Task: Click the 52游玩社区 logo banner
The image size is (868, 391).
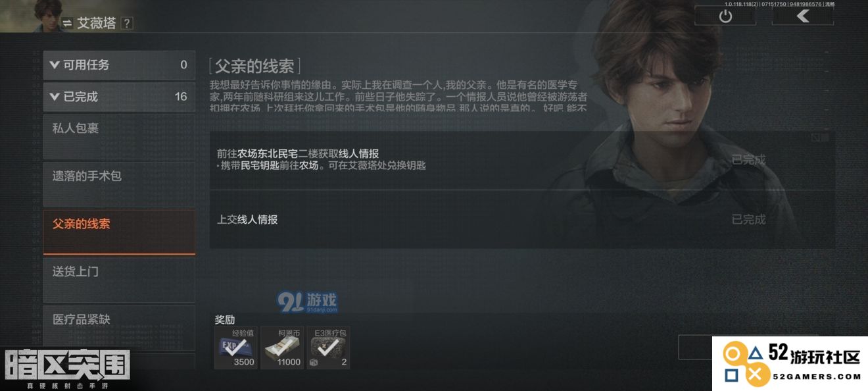Action: point(790,364)
